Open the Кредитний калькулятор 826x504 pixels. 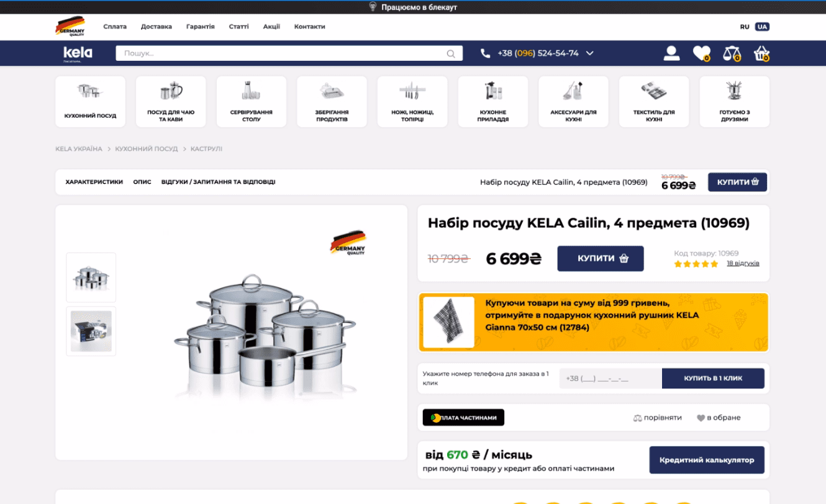tap(707, 460)
